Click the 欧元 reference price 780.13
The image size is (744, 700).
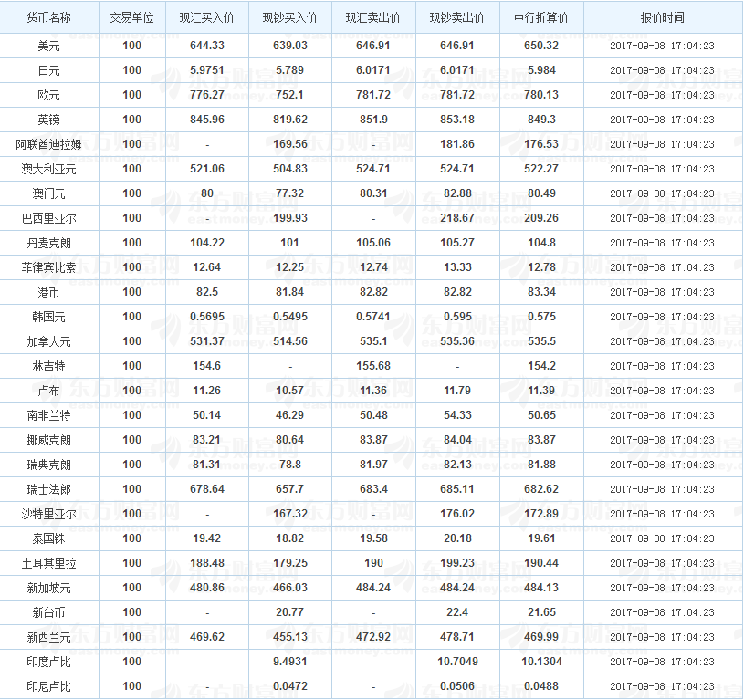[x=541, y=95]
